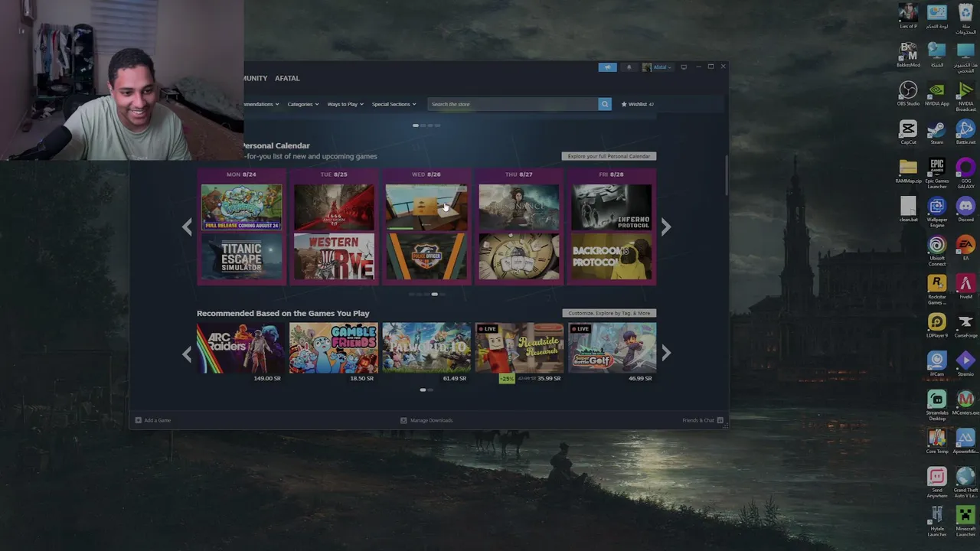Open Steam Big Picture mode icon
This screenshot has height=551, width=980.
pos(684,67)
